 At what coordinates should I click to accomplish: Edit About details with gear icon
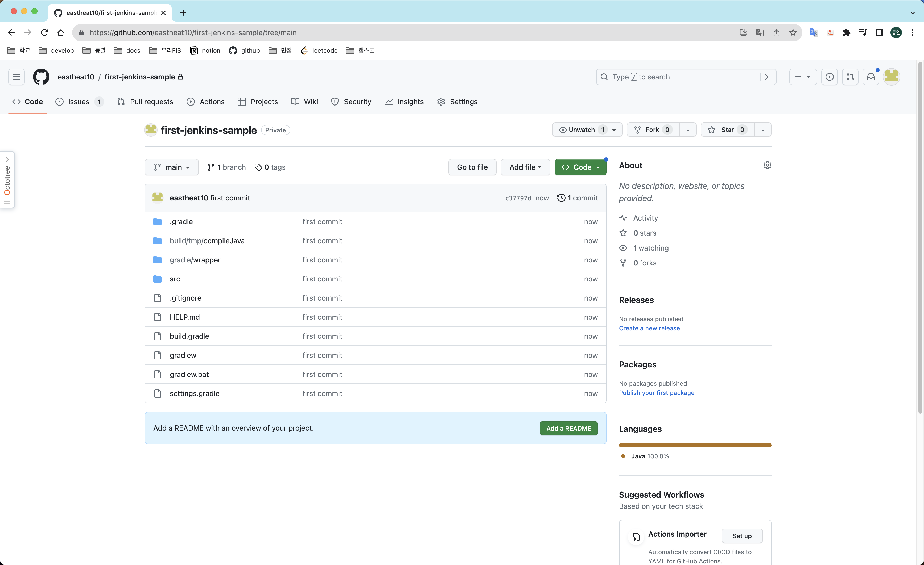point(767,165)
